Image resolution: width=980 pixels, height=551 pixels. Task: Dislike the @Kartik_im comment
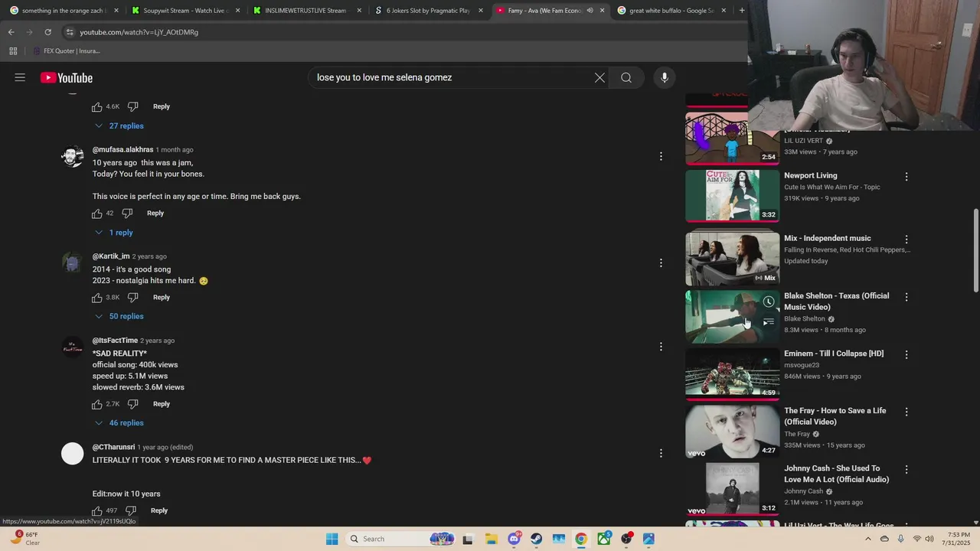(132, 297)
